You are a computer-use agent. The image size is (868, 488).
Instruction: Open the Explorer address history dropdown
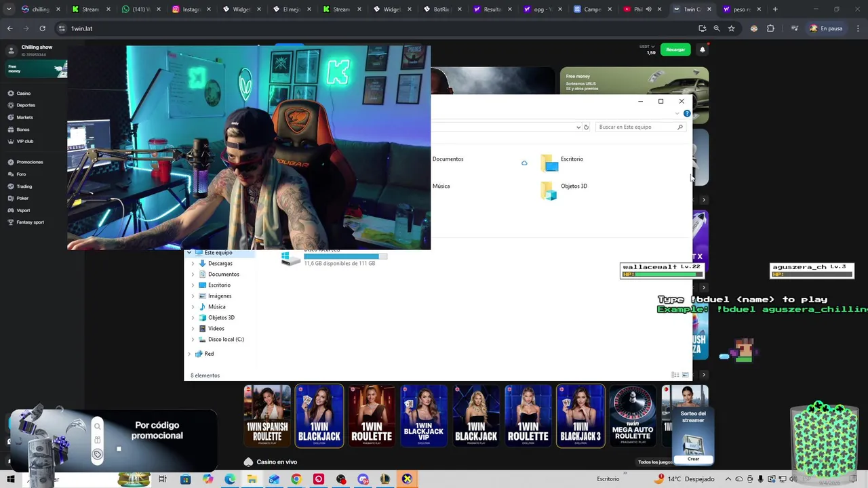[578, 127]
